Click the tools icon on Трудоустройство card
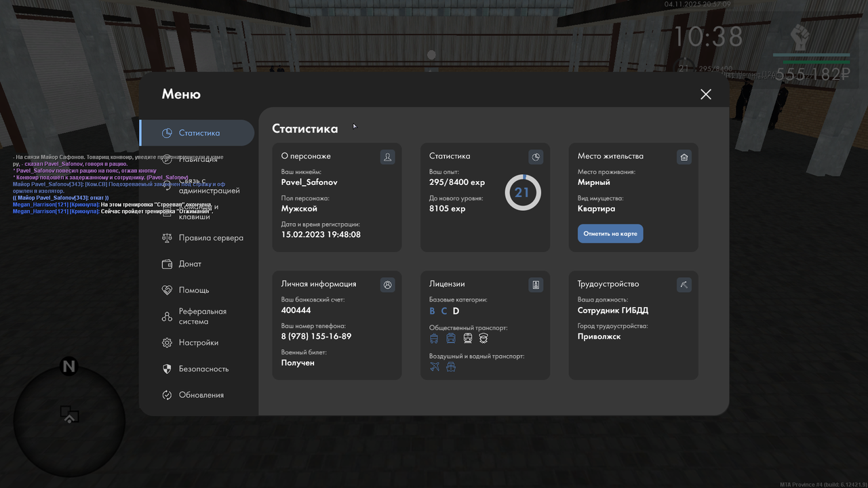The image size is (868, 488). pyautogui.click(x=684, y=285)
